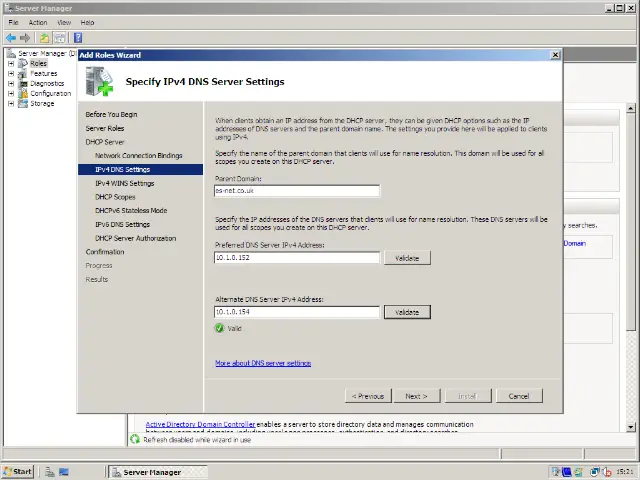Click the refresh icon in status strip
640x480 pixels.
[x=135, y=439]
